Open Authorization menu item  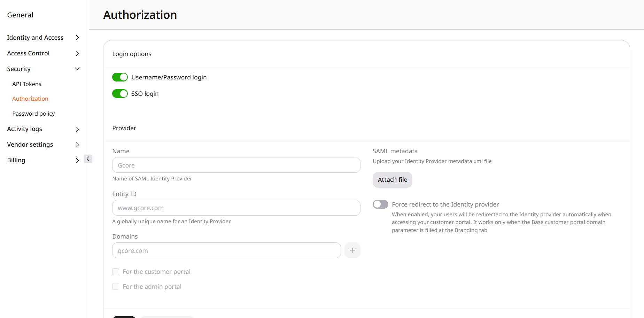[x=30, y=99]
